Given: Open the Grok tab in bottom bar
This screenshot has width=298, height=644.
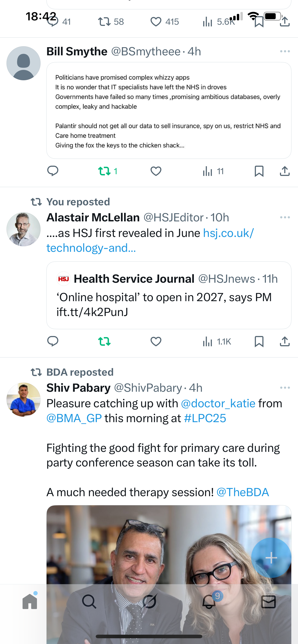Looking at the screenshot, I should [149, 602].
